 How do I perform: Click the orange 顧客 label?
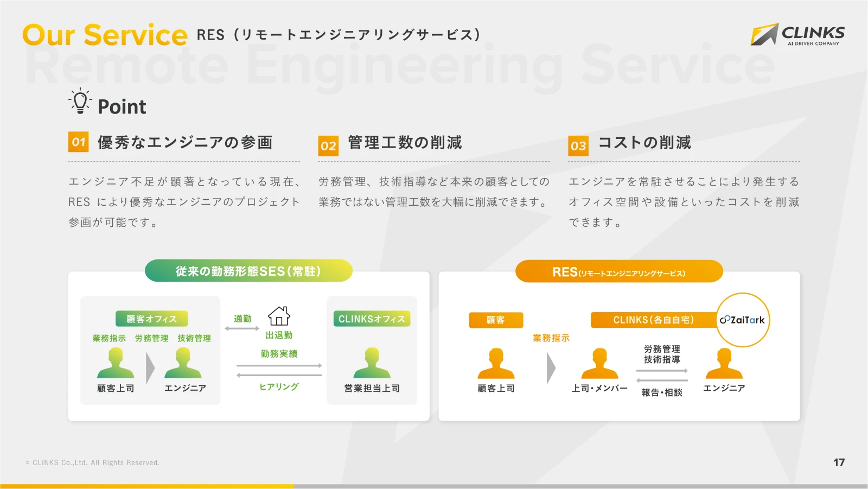tap(496, 320)
